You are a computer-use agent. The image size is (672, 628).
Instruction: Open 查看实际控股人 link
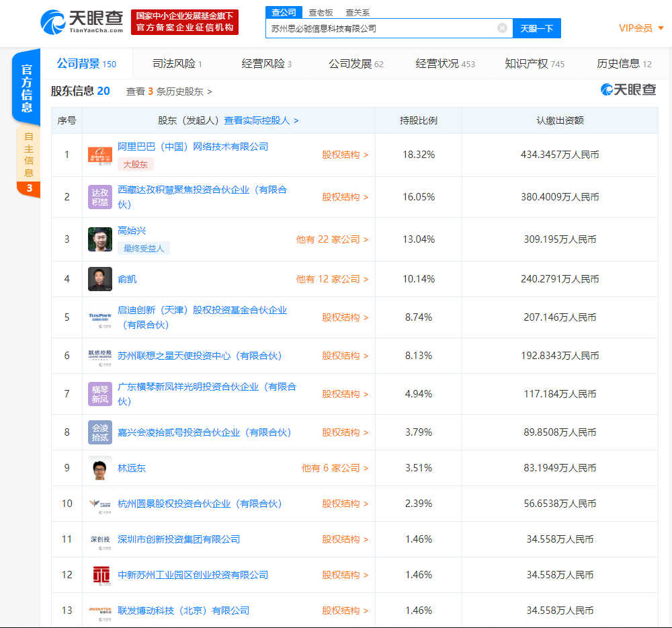[x=261, y=120]
